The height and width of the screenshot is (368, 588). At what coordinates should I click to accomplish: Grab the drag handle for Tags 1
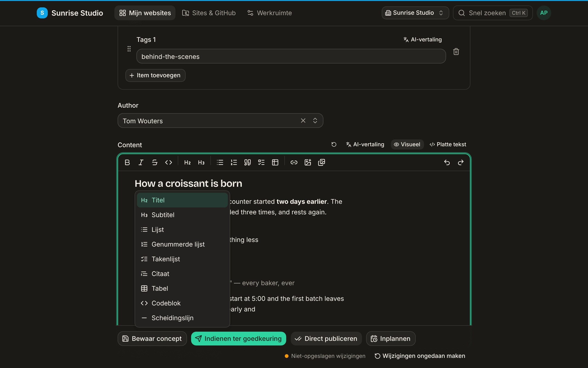[129, 49]
